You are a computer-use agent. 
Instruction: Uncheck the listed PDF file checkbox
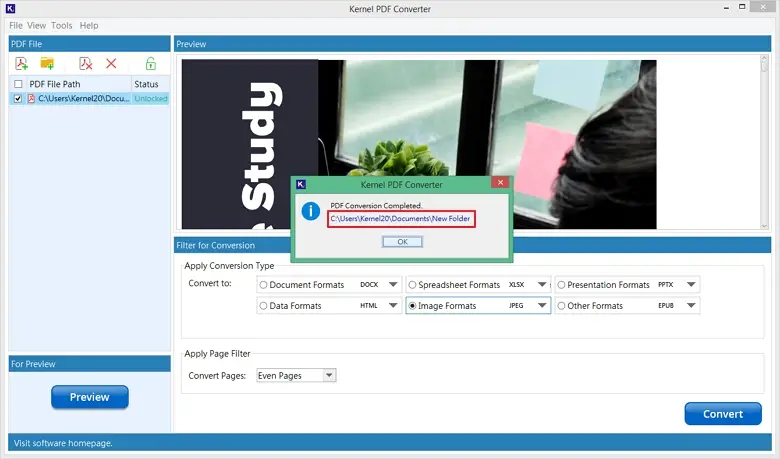pyautogui.click(x=18, y=98)
